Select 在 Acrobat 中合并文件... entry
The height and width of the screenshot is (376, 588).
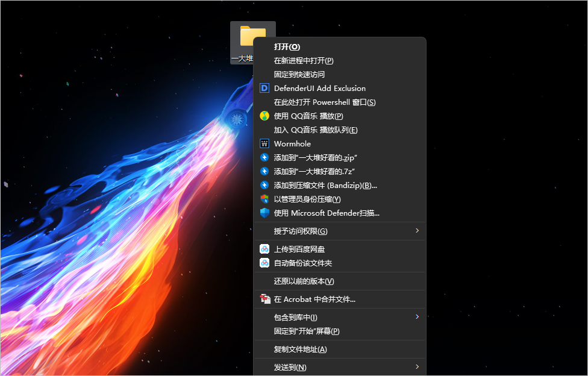pos(340,299)
